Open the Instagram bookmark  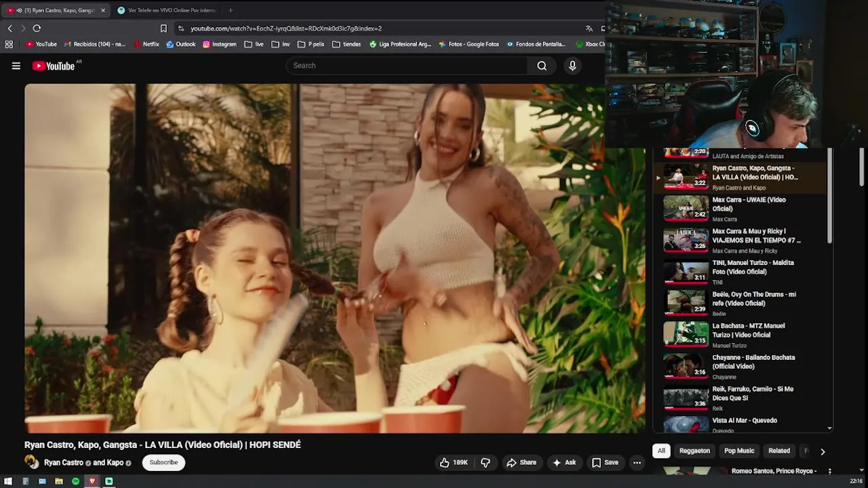[x=220, y=44]
